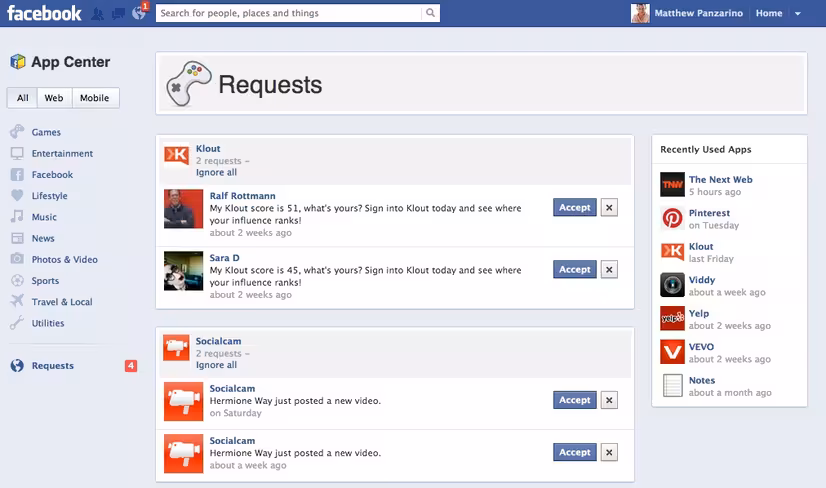Click Matthew Panzarino profile picture

point(640,13)
